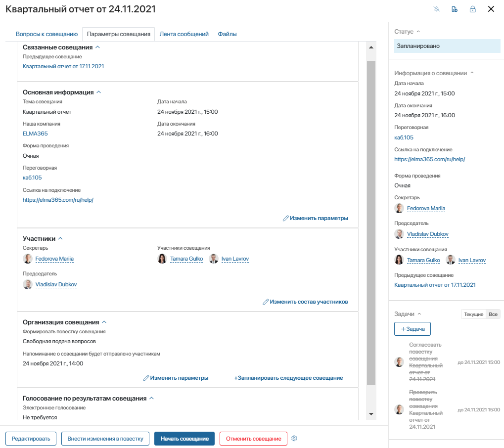
Task: Collapse Информация о совещании sidebar block
Action: [x=472, y=73]
